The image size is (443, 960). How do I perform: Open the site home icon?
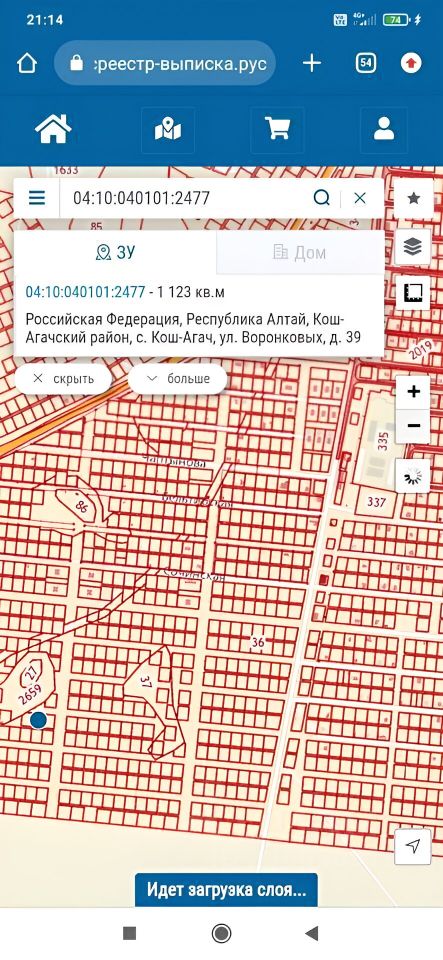(53, 129)
